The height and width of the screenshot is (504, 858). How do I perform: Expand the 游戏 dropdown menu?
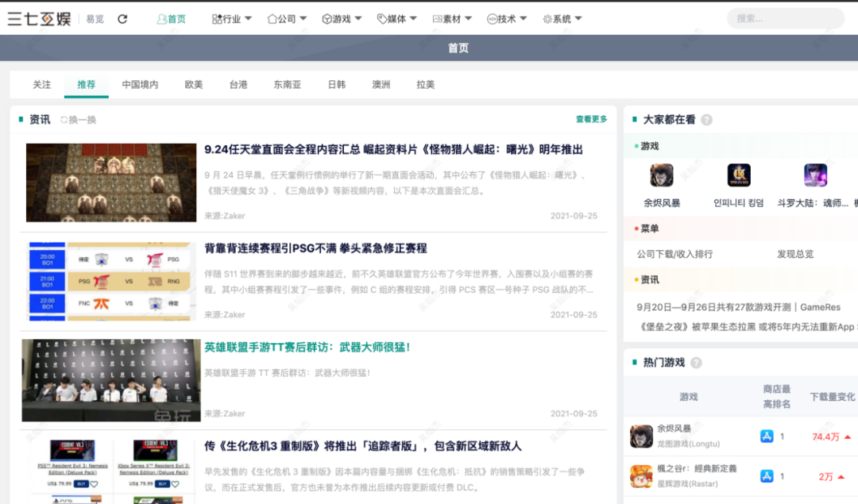[x=342, y=18]
